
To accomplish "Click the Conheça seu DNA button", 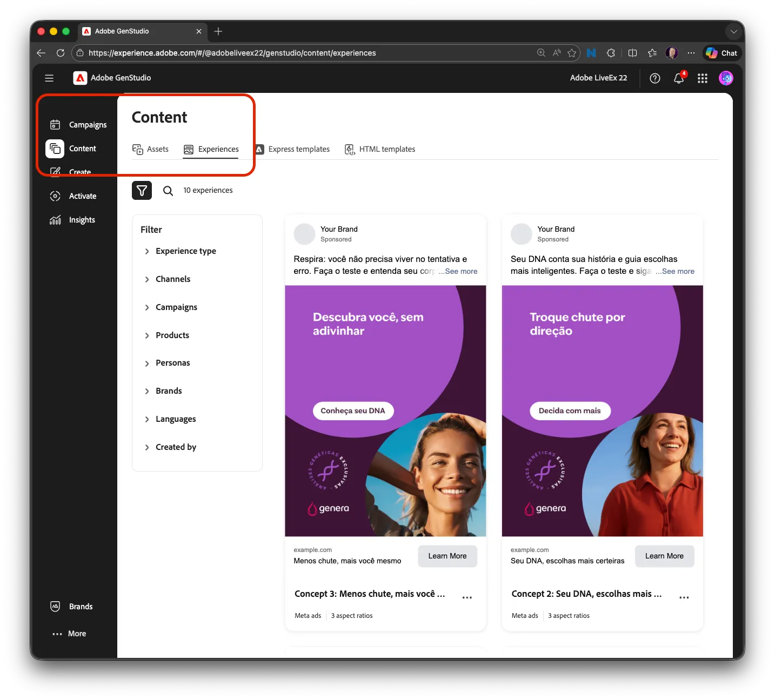I will (x=353, y=410).
